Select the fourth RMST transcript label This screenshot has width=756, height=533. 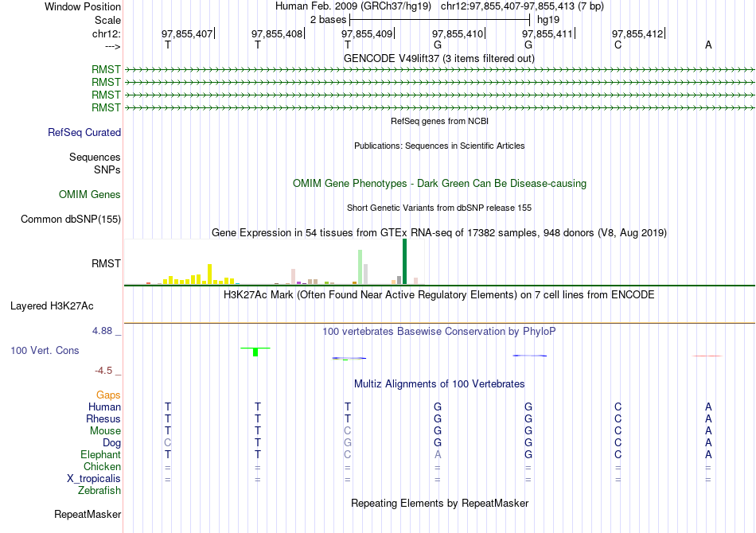[106, 107]
